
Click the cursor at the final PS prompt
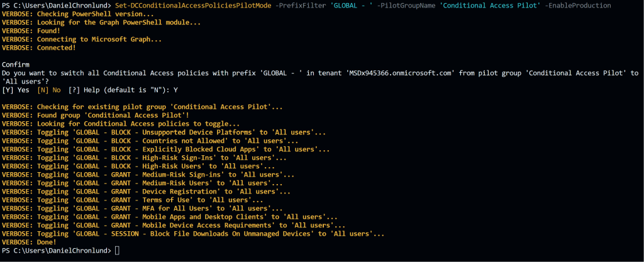point(118,251)
